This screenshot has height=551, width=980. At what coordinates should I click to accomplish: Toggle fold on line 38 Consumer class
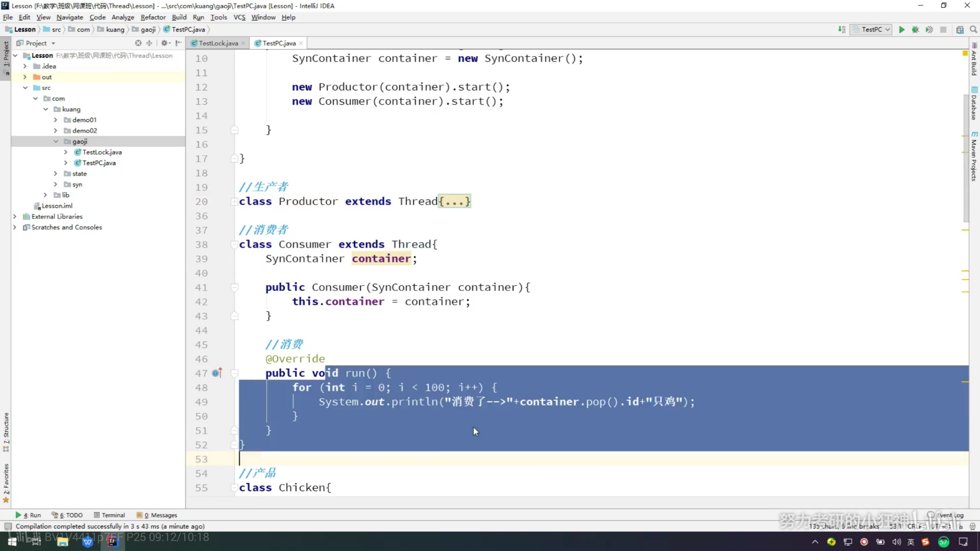pos(234,244)
